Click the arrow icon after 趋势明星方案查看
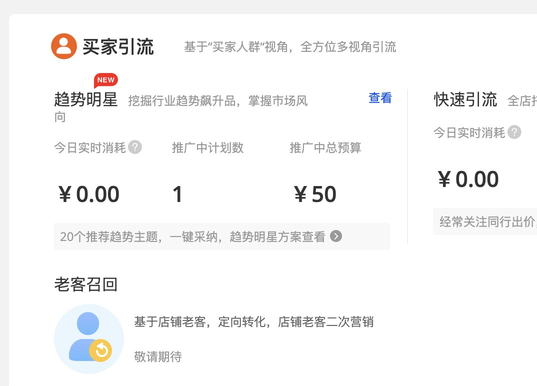This screenshot has height=386, width=537. click(336, 236)
